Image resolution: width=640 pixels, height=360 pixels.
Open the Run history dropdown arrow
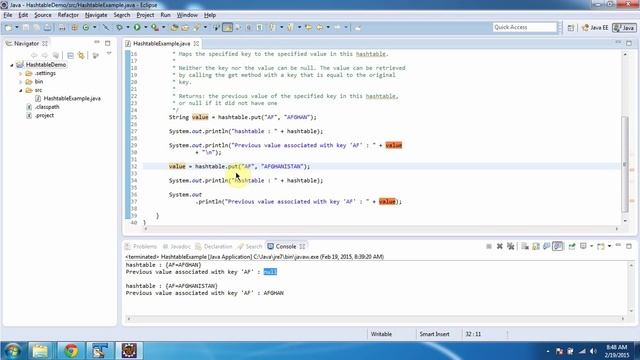(145, 28)
